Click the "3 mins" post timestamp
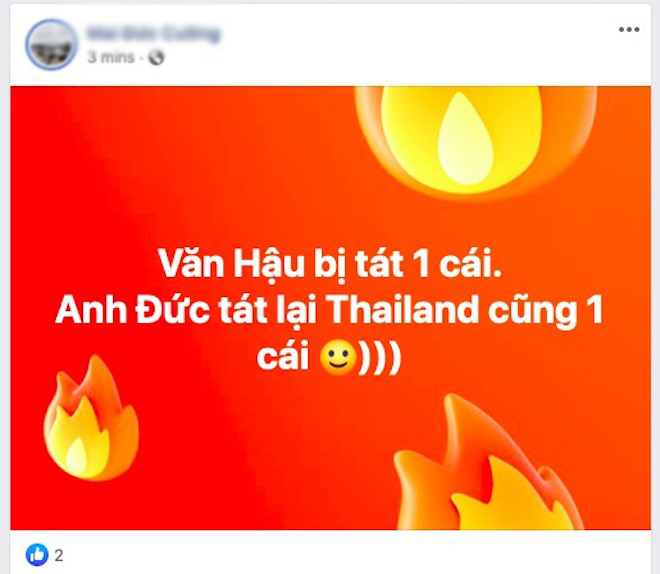Viewport: 660px width, 574px height. click(x=111, y=57)
